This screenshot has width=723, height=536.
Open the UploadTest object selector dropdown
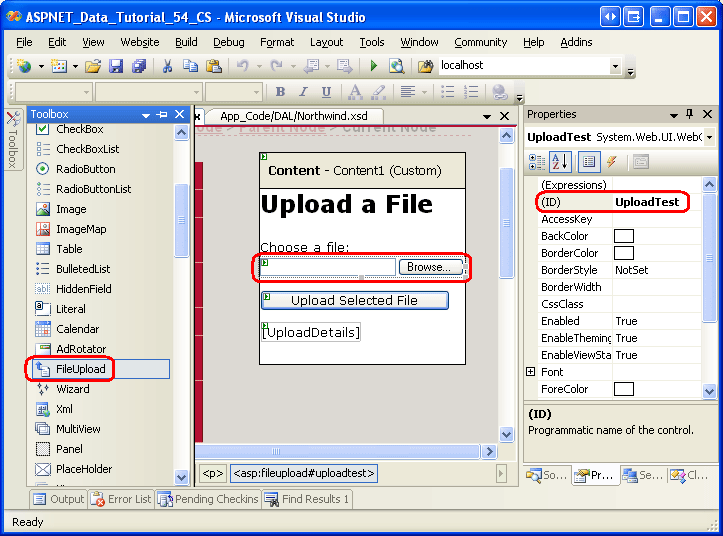[x=709, y=137]
